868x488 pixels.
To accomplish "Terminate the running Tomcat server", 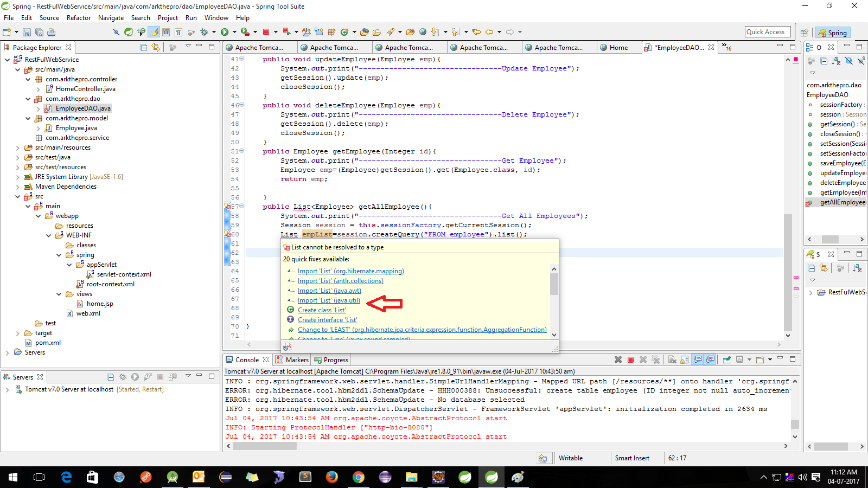I will [630, 359].
